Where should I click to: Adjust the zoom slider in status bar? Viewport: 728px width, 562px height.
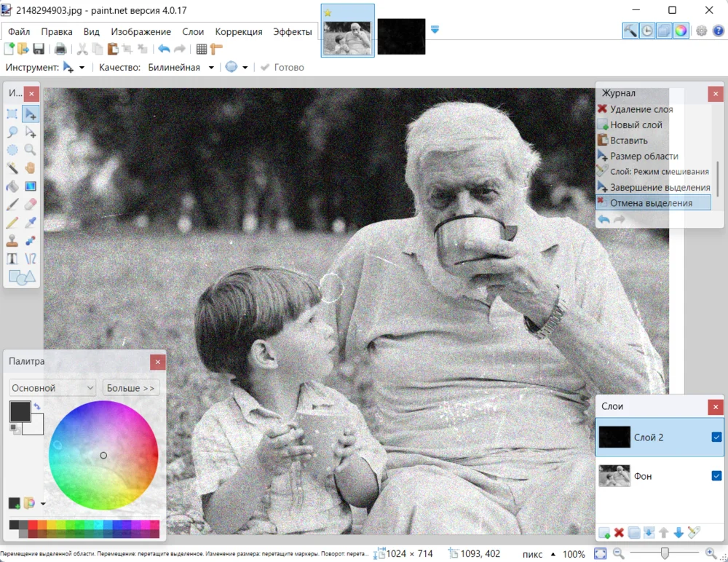point(665,553)
